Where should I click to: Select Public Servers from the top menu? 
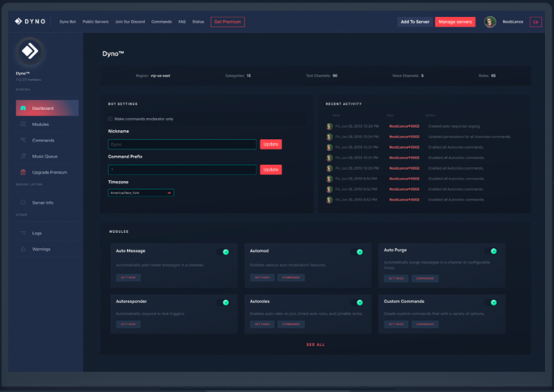[95, 22]
